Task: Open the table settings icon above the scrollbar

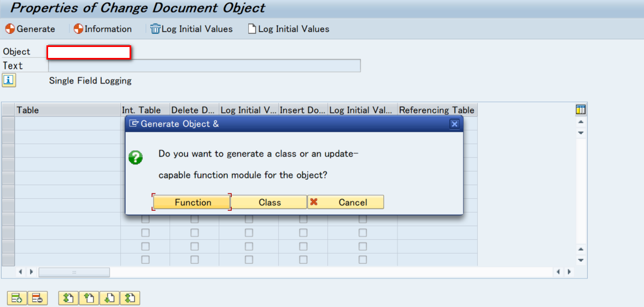Action: 581,110
